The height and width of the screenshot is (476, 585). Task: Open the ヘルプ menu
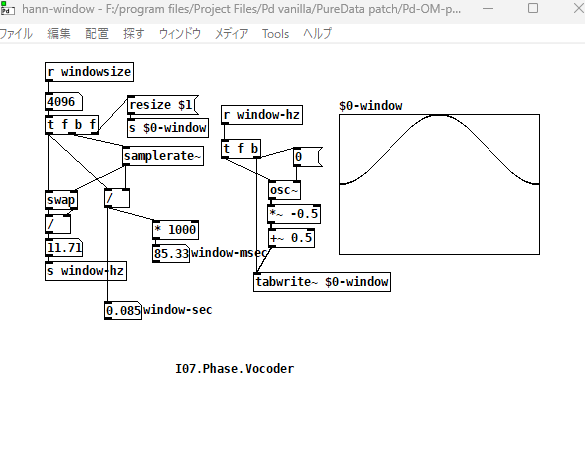317,34
